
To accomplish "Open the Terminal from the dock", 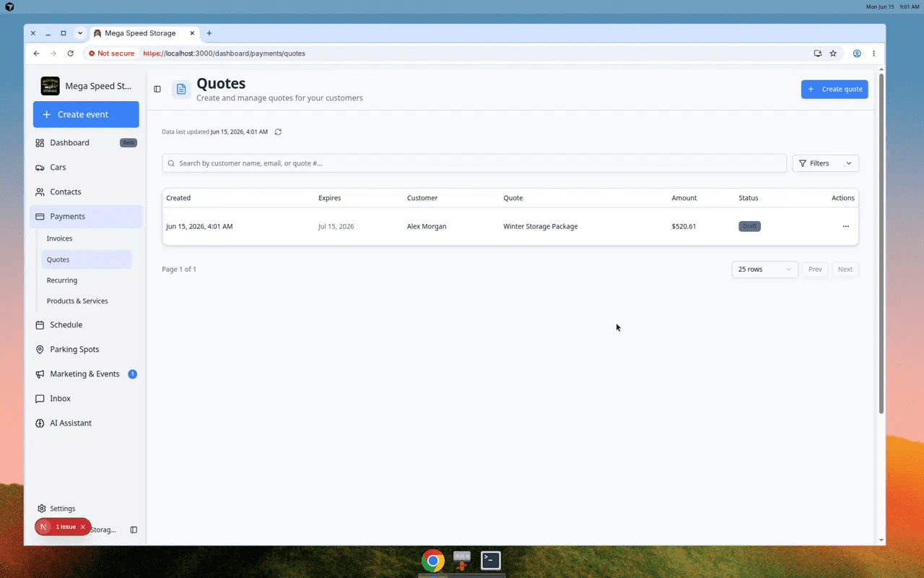I will coord(491,561).
